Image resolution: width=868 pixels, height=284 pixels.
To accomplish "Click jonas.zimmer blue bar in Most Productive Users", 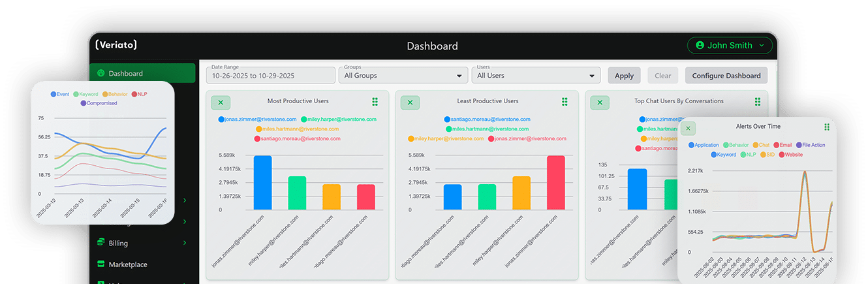I will coord(262,183).
